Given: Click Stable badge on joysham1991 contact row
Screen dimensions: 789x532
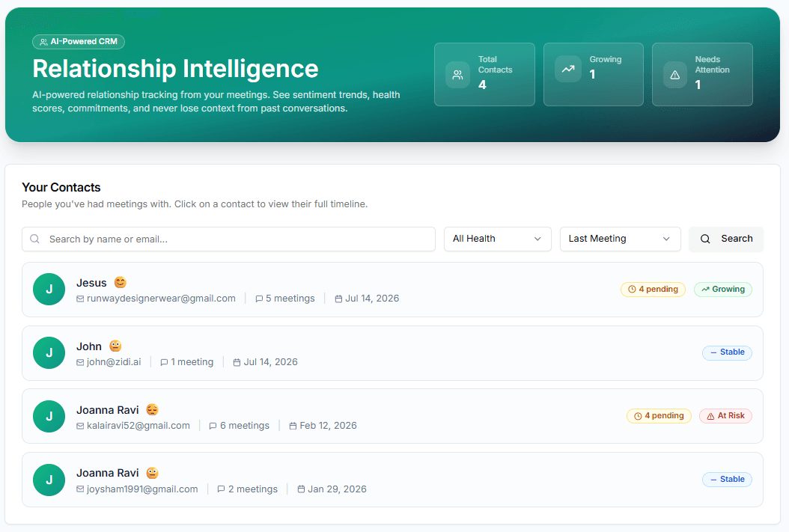Looking at the screenshot, I should tap(727, 480).
